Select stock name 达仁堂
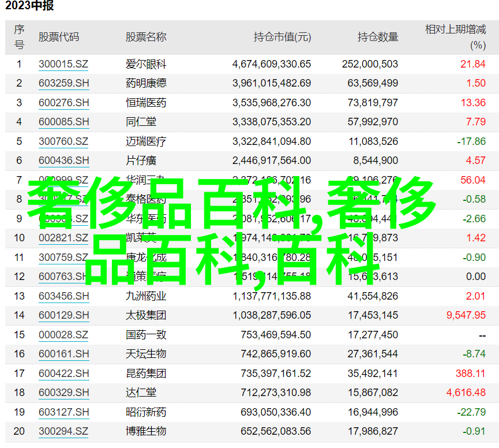The width and height of the screenshot is (499, 448). pyautogui.click(x=141, y=393)
